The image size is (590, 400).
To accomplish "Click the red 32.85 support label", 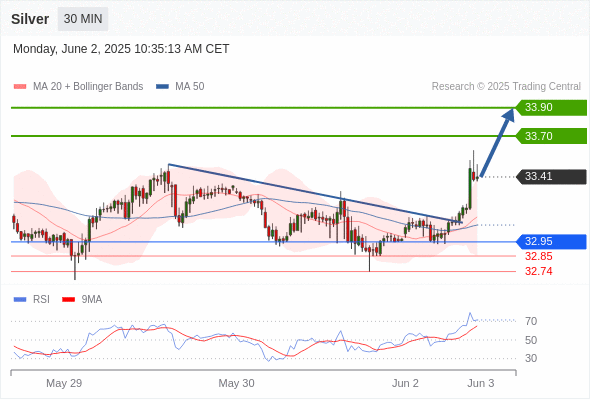I will 539,257.
